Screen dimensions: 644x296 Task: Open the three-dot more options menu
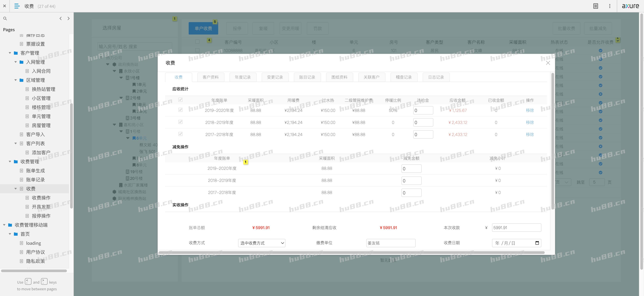click(x=609, y=6)
